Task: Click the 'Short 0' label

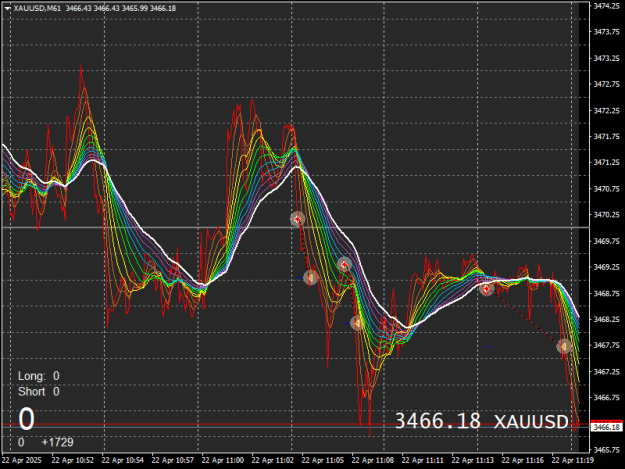Action: click(x=39, y=392)
